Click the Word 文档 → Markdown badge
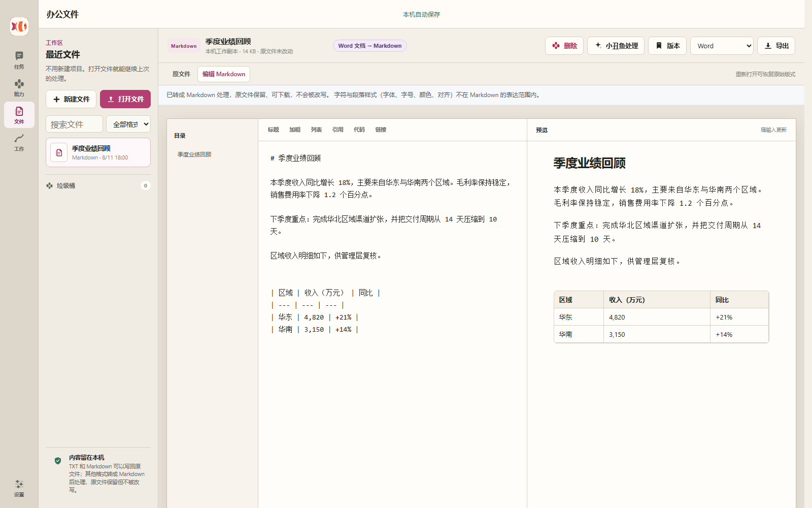Screen dimensions: 812x508 (x=370, y=46)
